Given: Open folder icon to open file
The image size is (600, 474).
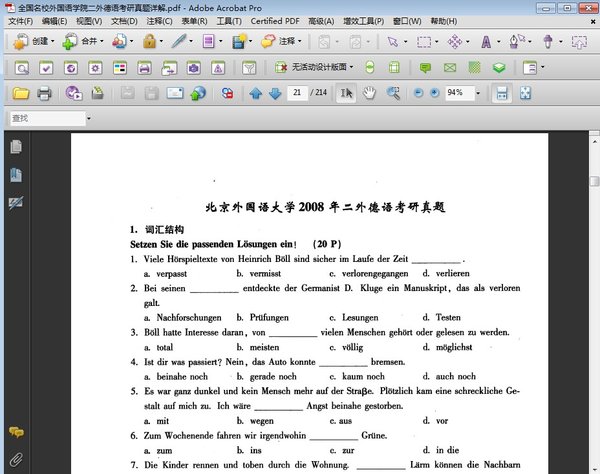Looking at the screenshot, I should click(21, 93).
